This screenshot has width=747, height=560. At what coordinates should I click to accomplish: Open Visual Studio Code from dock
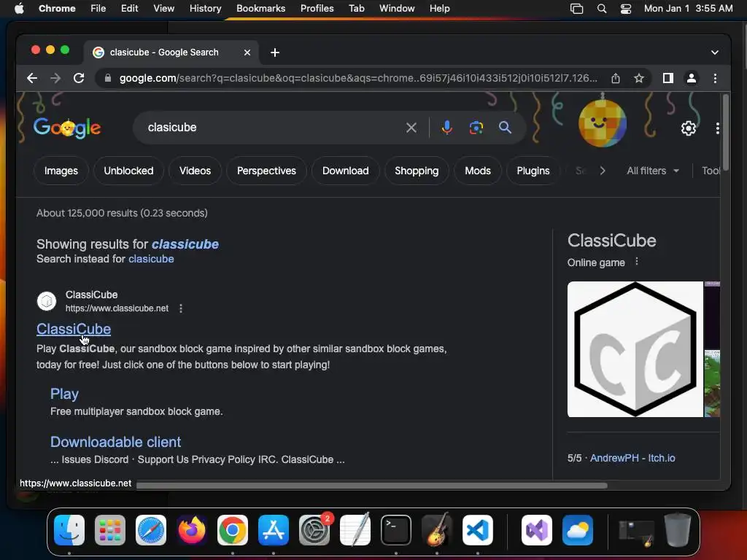pos(477,530)
